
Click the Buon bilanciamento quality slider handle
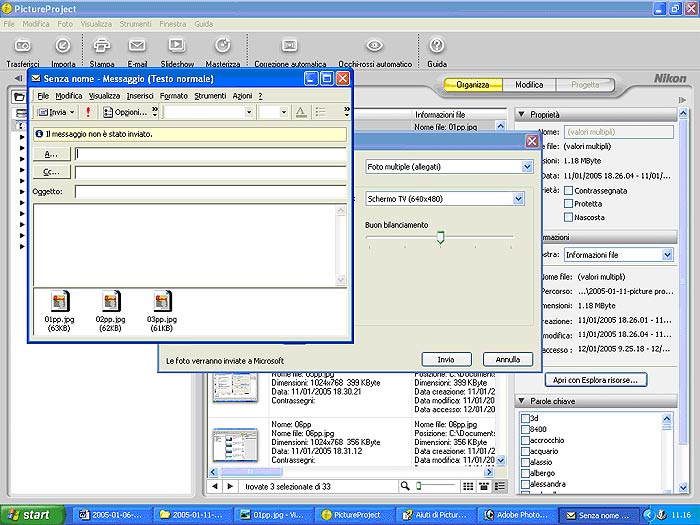(441, 237)
